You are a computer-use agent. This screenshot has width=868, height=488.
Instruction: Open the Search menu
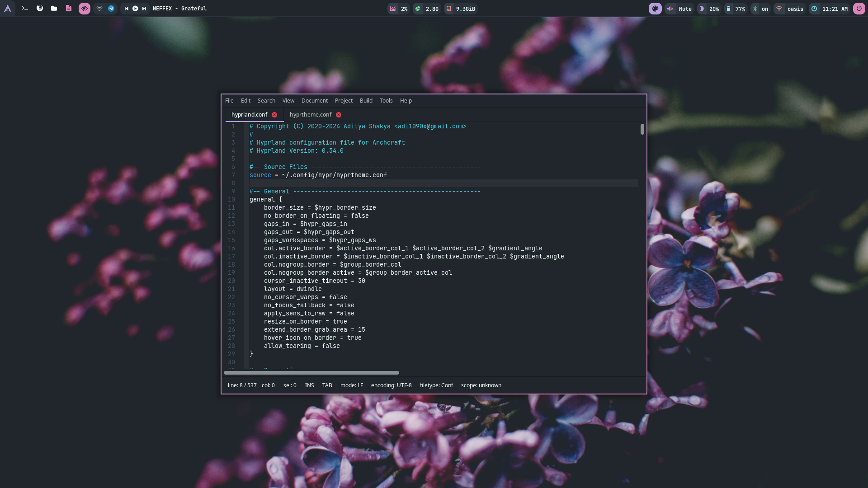pos(266,101)
